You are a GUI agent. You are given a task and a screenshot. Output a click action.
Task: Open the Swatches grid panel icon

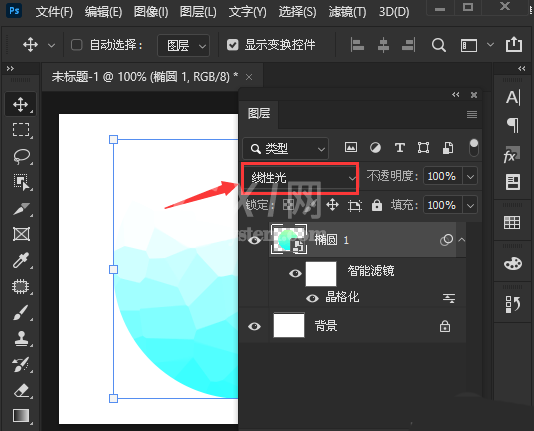click(512, 223)
